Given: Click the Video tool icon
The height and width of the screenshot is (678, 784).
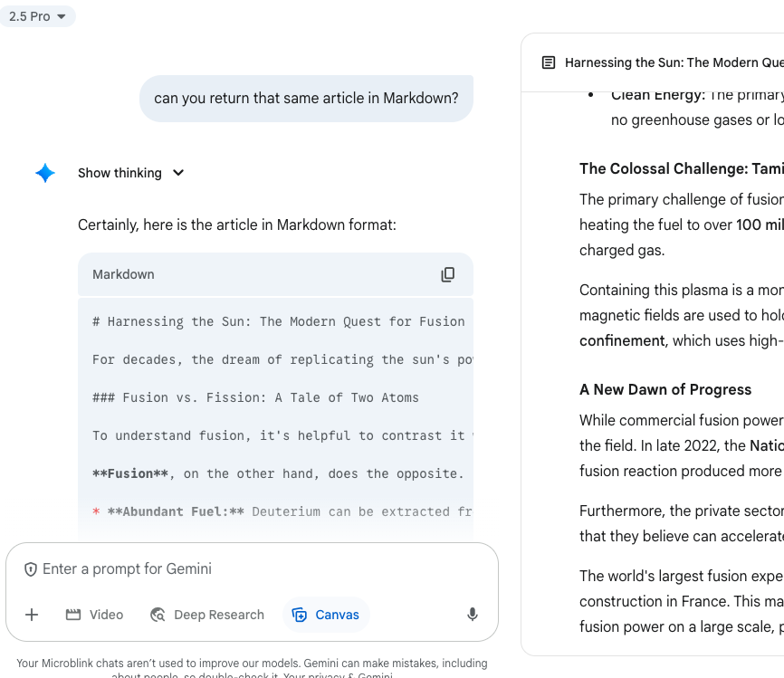Looking at the screenshot, I should (x=74, y=615).
